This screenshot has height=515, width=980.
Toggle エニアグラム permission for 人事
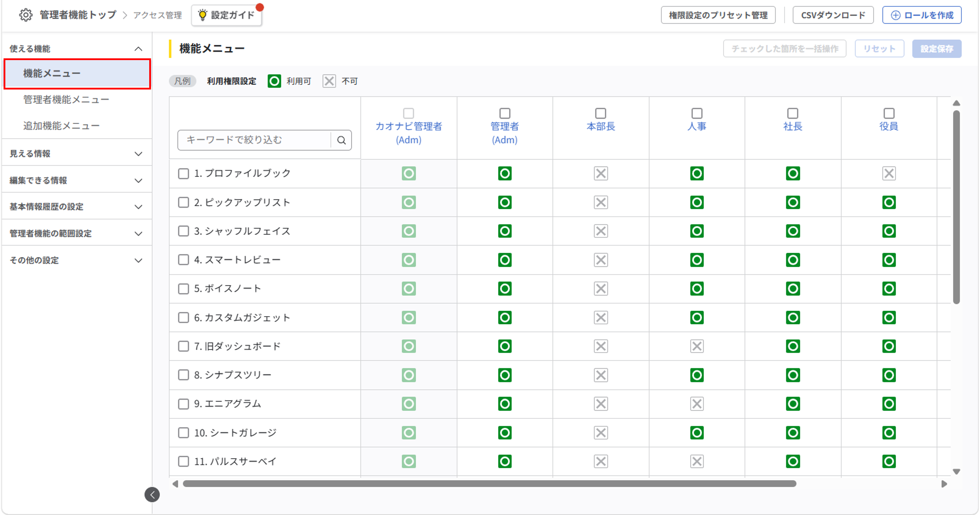[x=696, y=403]
